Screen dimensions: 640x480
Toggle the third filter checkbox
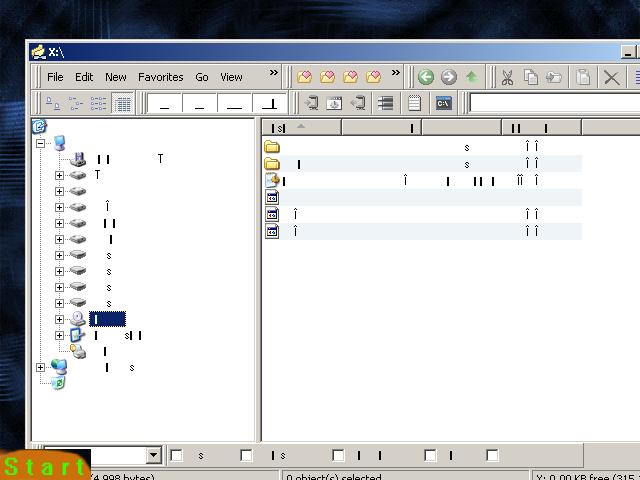[338, 455]
